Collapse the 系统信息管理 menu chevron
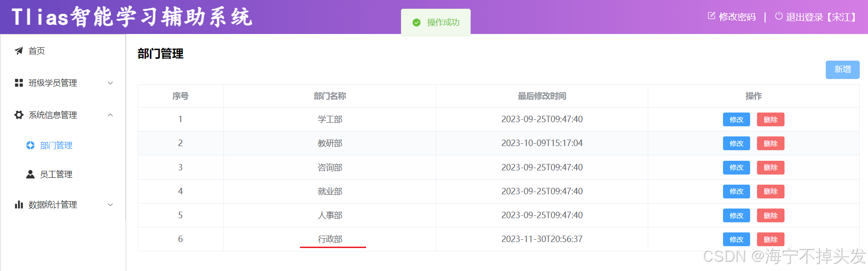This screenshot has width=868, height=271. tap(110, 115)
